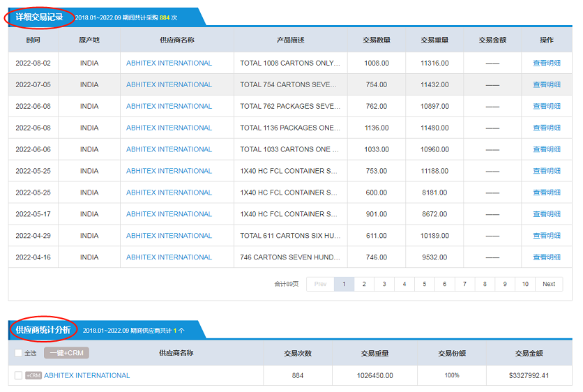Screen dimensions: 583x392
Task: Click the 供应商统计分析 section tab
Action: [x=43, y=329]
